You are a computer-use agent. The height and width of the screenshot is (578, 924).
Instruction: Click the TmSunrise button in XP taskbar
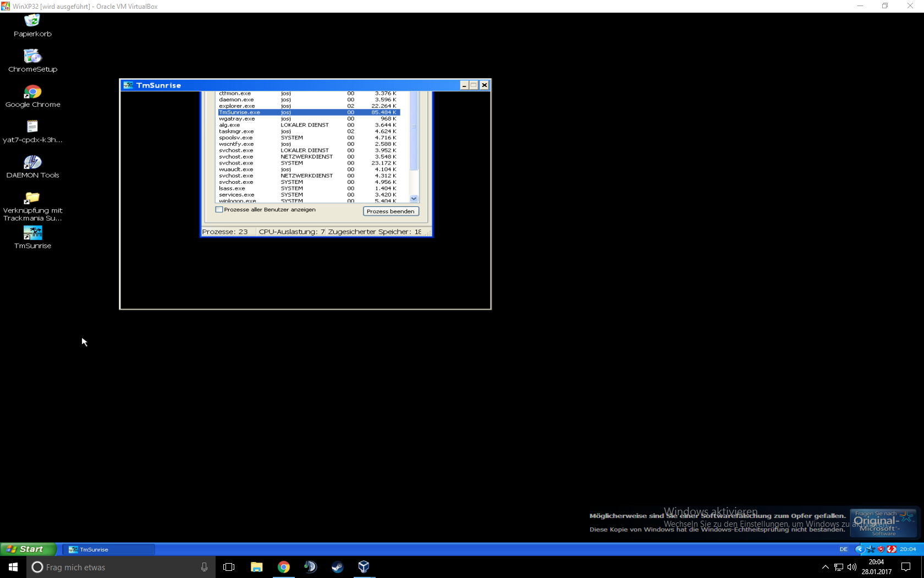coord(108,549)
